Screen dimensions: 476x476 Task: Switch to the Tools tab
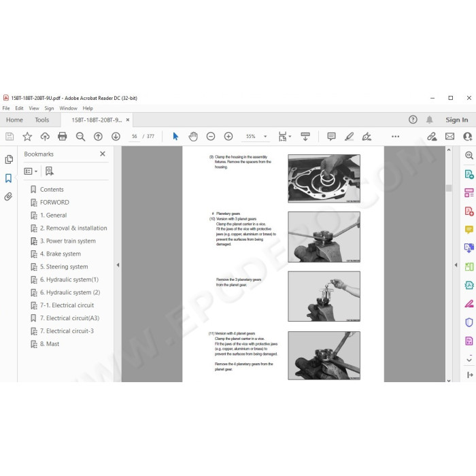[x=42, y=120]
